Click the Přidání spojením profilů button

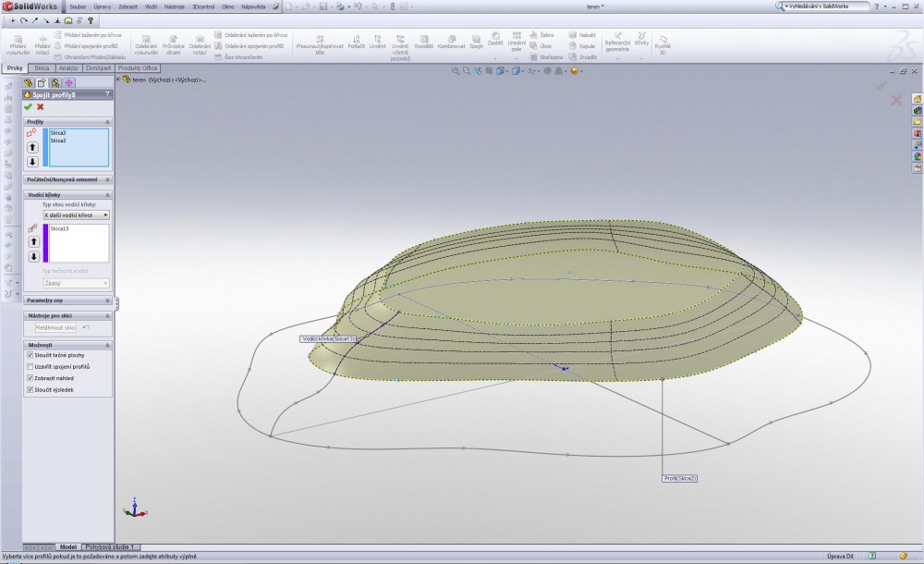85,46
